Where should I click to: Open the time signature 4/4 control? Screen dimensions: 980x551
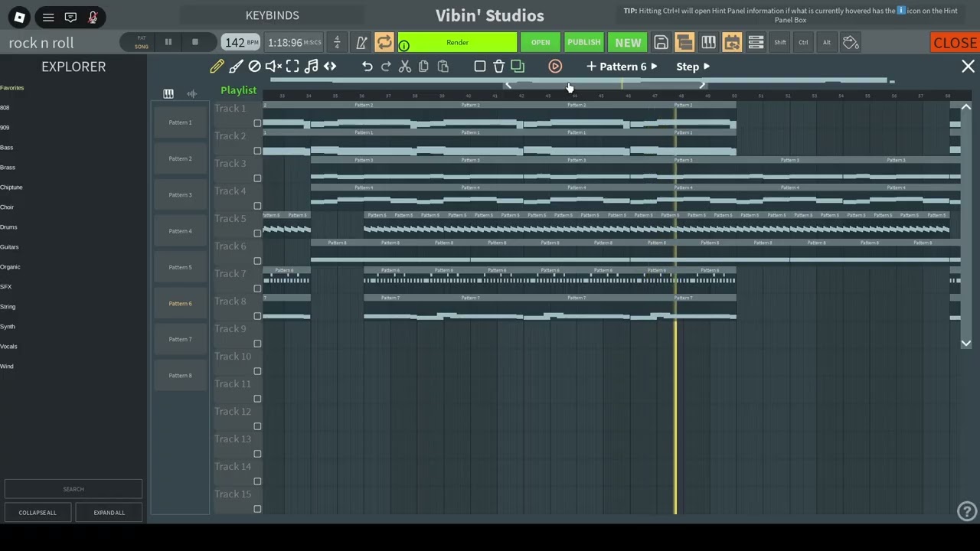click(x=337, y=43)
